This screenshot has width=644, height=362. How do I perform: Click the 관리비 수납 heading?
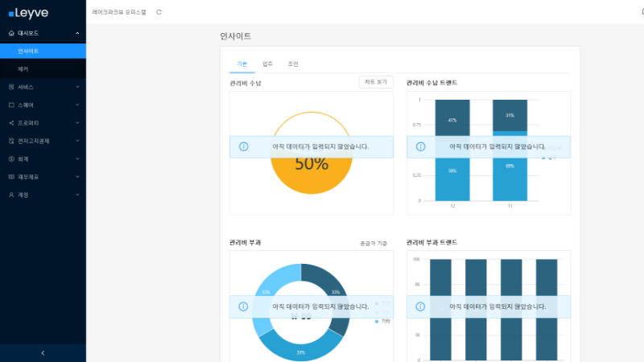coord(246,84)
